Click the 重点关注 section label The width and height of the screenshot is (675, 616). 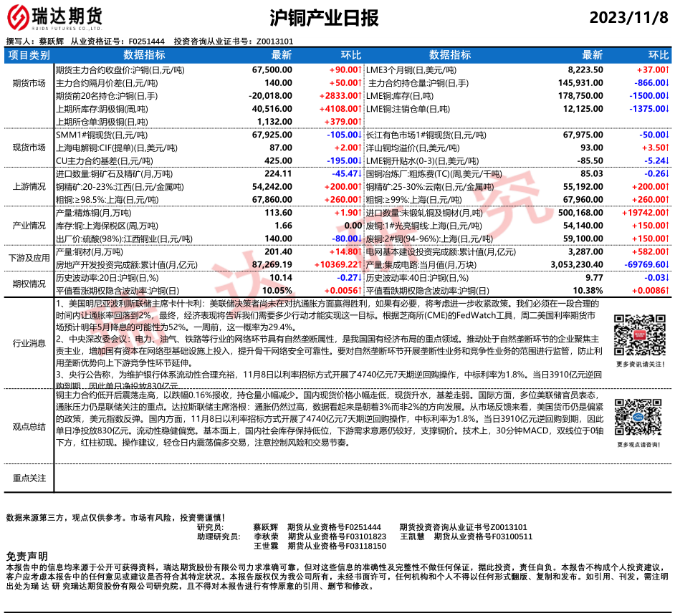[29, 478]
